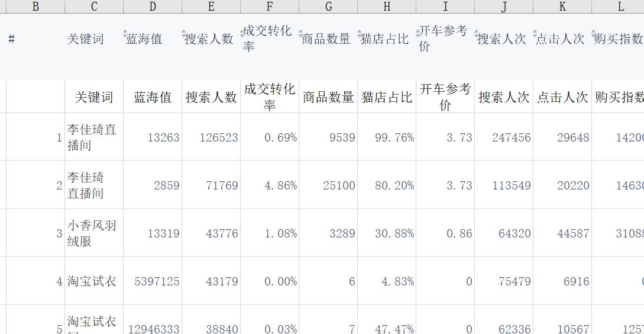This screenshot has height=334, width=644.
Task: Click 猫店占比 label in the gray strip
Action: pyautogui.click(x=385, y=39)
